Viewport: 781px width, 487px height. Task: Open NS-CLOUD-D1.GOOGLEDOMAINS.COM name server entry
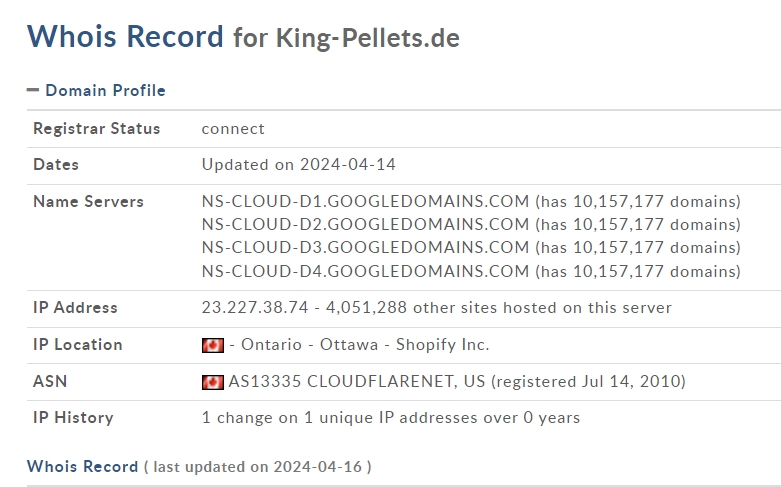tap(365, 201)
